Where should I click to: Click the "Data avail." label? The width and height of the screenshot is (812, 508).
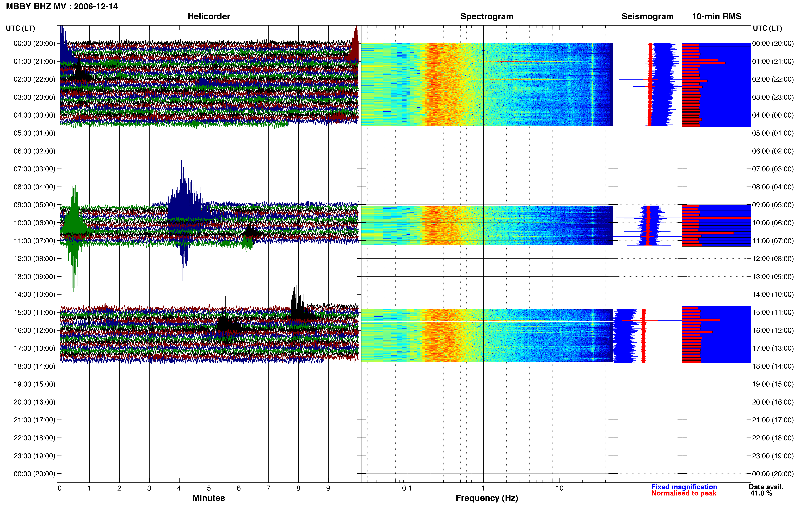766,487
